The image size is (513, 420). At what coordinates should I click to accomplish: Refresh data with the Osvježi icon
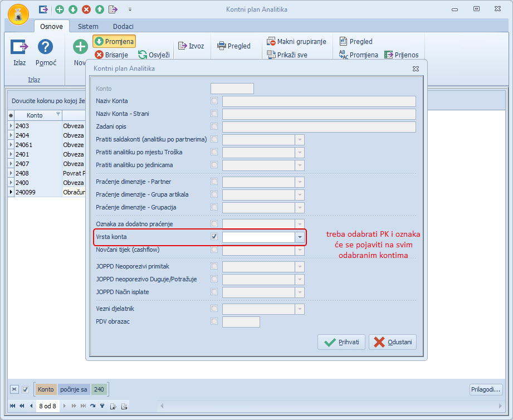point(143,55)
